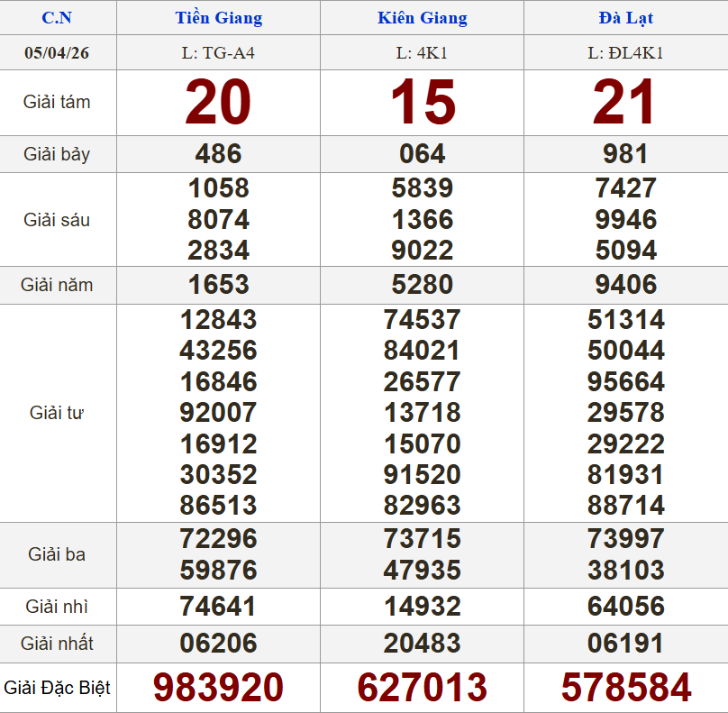Image resolution: width=728 pixels, height=713 pixels.
Task: Click Kiên Giang special prize 627013
Action: click(x=422, y=688)
